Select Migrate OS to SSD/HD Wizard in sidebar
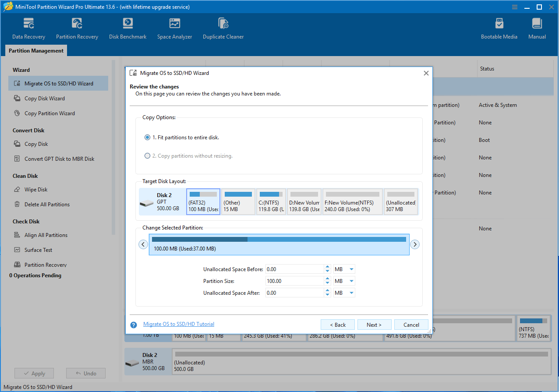The width and height of the screenshot is (559, 392). (x=58, y=84)
